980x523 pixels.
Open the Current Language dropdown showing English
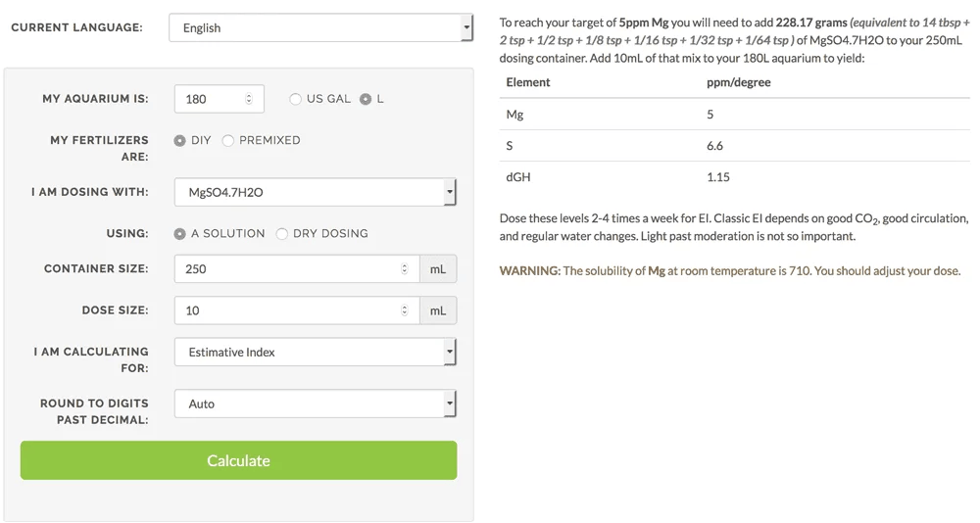point(320,28)
